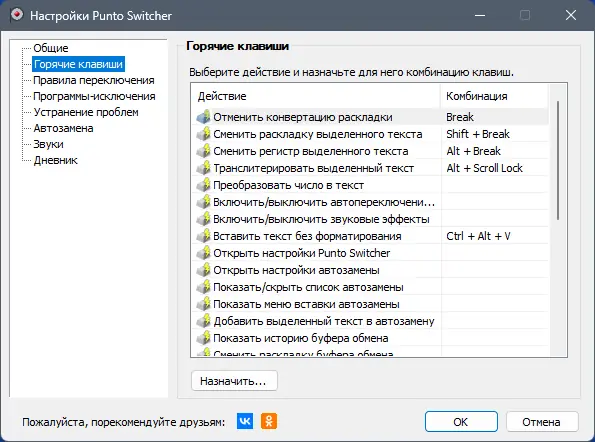Click icon beside Показать историю буфера обмена
Viewport: 595px width, 442px height.
point(203,338)
